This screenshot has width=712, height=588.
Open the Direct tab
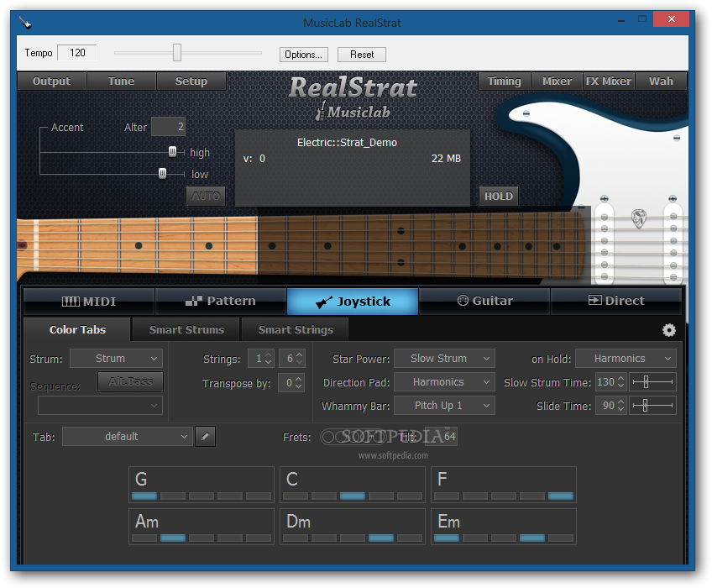[x=616, y=302]
